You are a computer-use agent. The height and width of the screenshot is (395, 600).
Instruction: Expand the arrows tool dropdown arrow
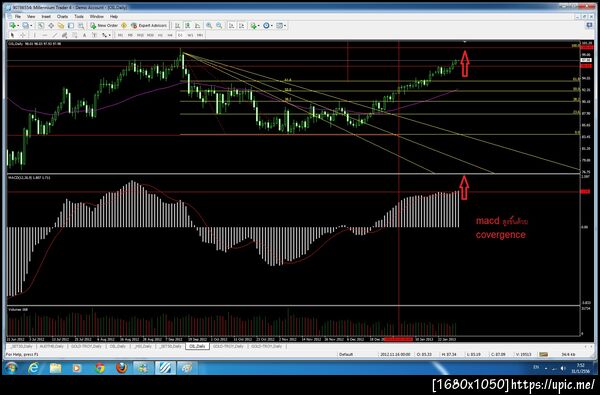[x=109, y=35]
